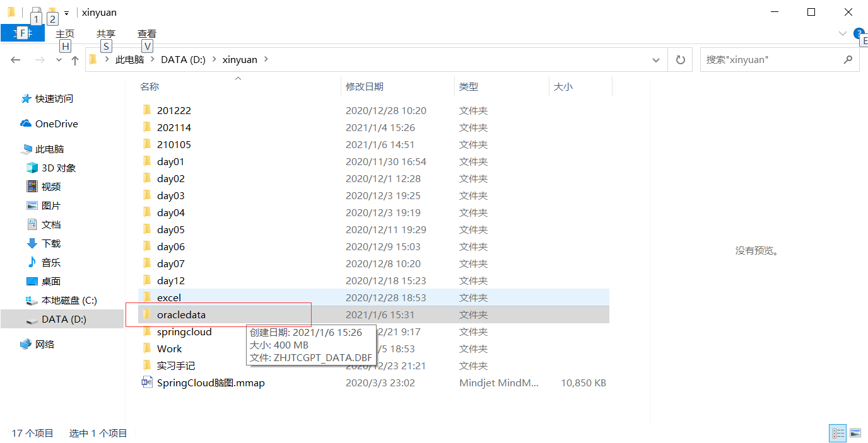Viewport: 868px width, 443px height.
Task: Open address bar history dropdown
Action: 656,60
